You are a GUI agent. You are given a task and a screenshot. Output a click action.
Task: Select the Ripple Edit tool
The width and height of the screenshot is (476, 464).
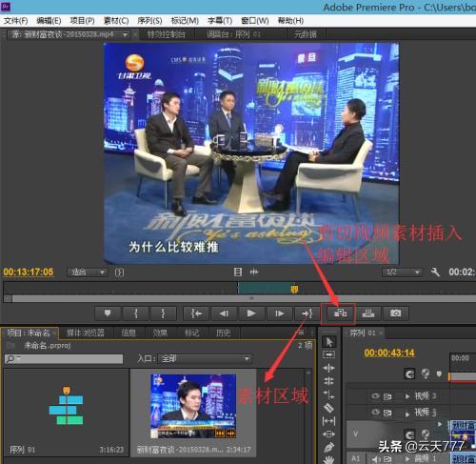(x=329, y=368)
